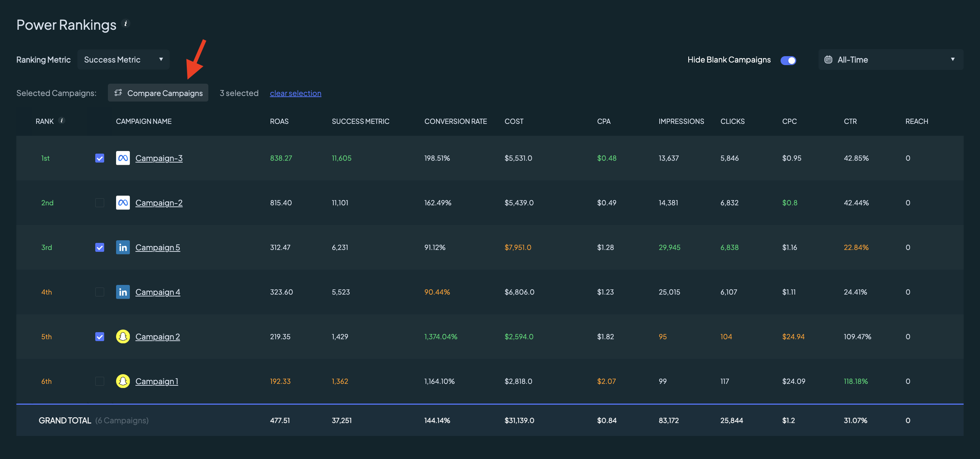The width and height of the screenshot is (980, 459).
Task: Click the clear selection link
Action: [295, 93]
